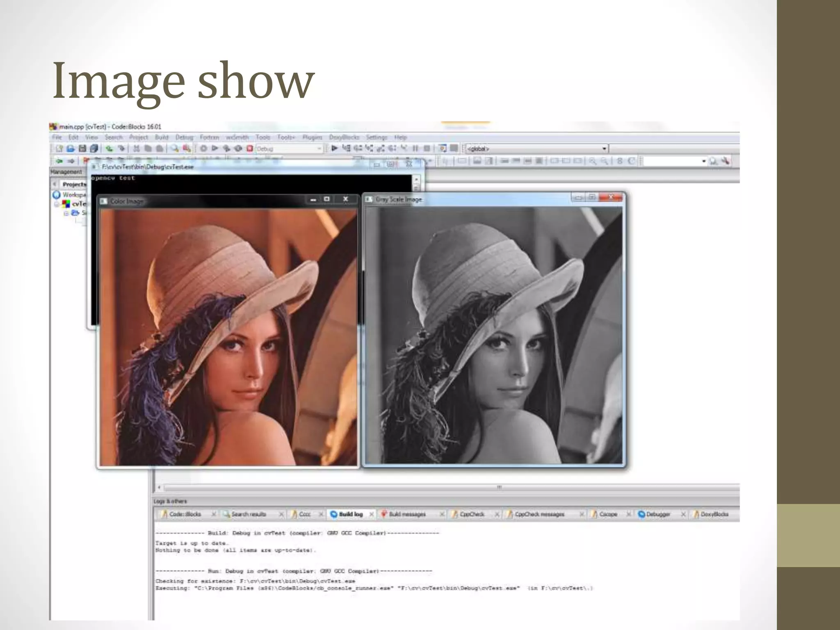
Task: Open the View menu
Action: click(x=91, y=137)
